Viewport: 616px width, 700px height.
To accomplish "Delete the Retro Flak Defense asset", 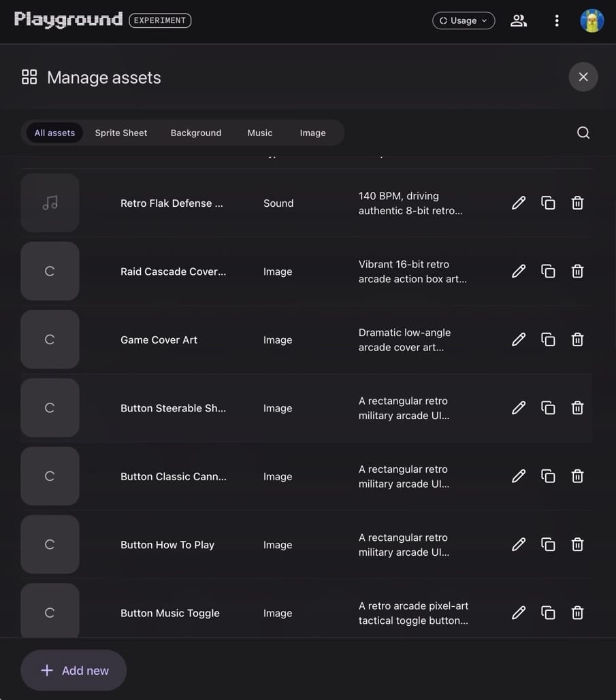I will click(x=578, y=203).
